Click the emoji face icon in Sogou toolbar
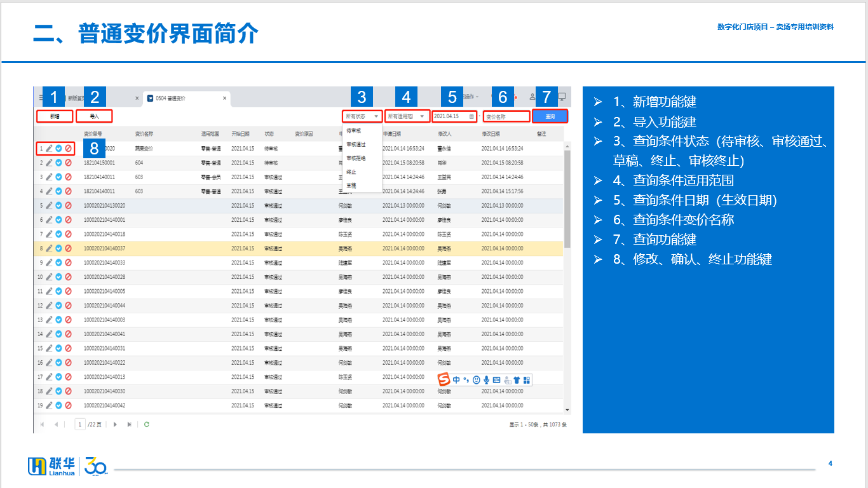 477,380
